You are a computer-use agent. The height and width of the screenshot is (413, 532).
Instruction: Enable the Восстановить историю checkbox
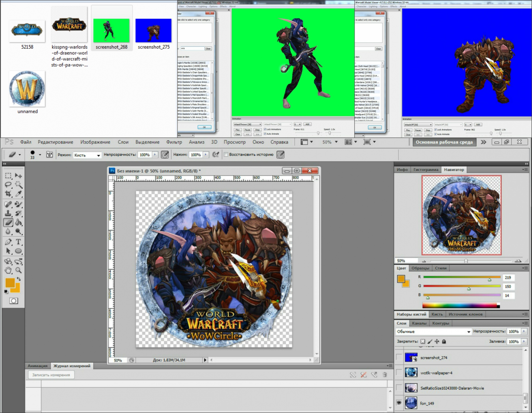226,155
